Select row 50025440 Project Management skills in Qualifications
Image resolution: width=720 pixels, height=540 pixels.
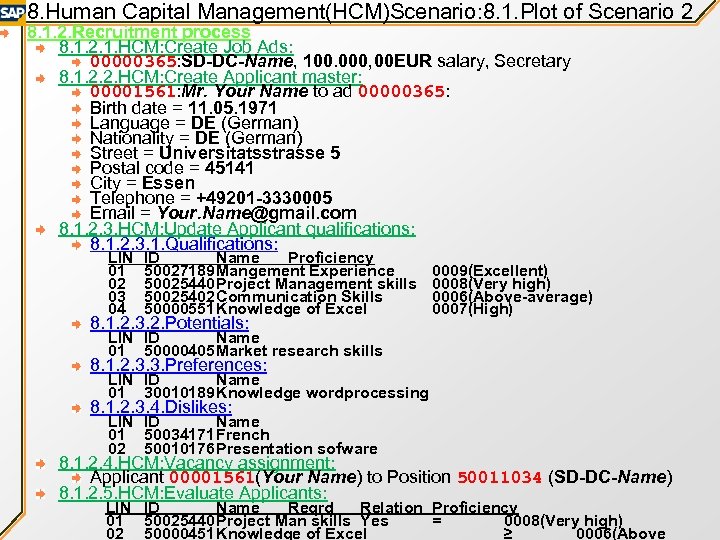coord(329,284)
